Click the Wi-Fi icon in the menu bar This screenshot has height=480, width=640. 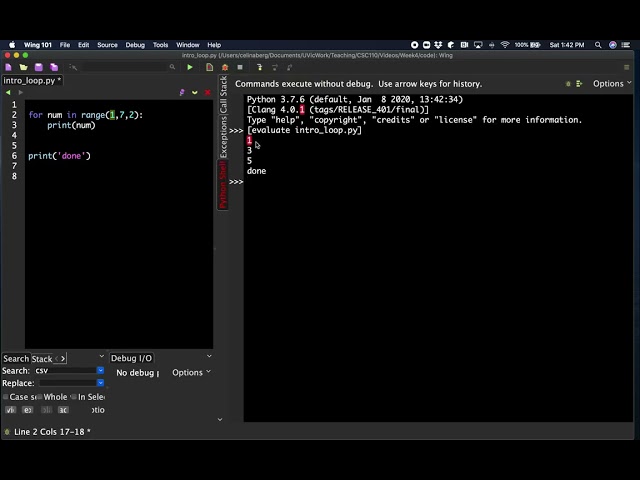(x=505, y=45)
